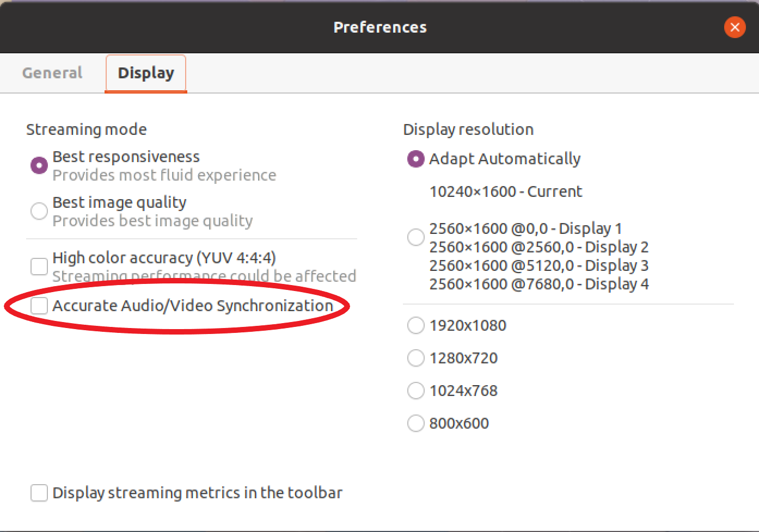Viewport: 759px width, 532px height.
Task: Choose the 1024x768 resolution
Action: [x=415, y=391]
